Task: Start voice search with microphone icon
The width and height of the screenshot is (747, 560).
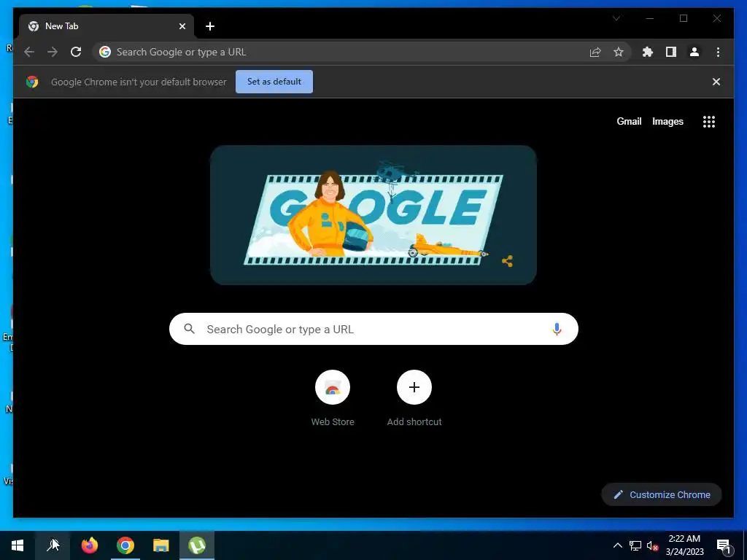Action: click(557, 329)
